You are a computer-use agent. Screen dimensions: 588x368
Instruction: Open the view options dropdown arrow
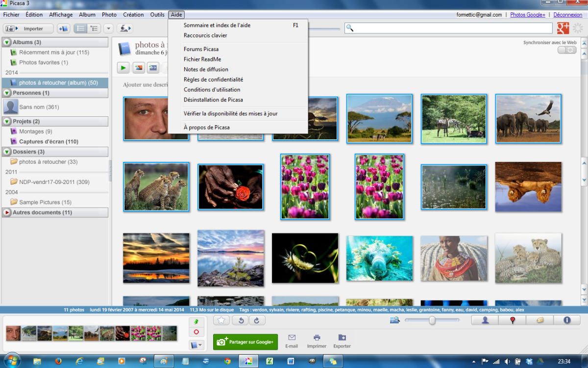point(108,28)
